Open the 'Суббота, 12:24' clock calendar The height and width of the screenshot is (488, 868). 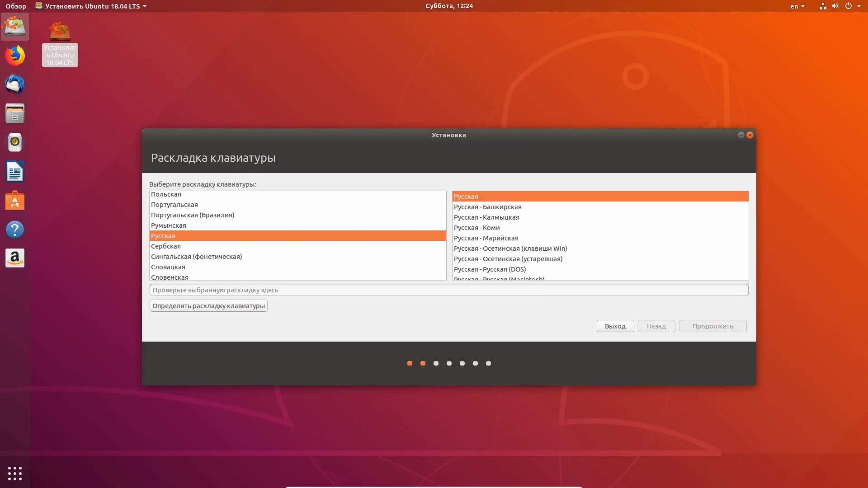click(448, 6)
